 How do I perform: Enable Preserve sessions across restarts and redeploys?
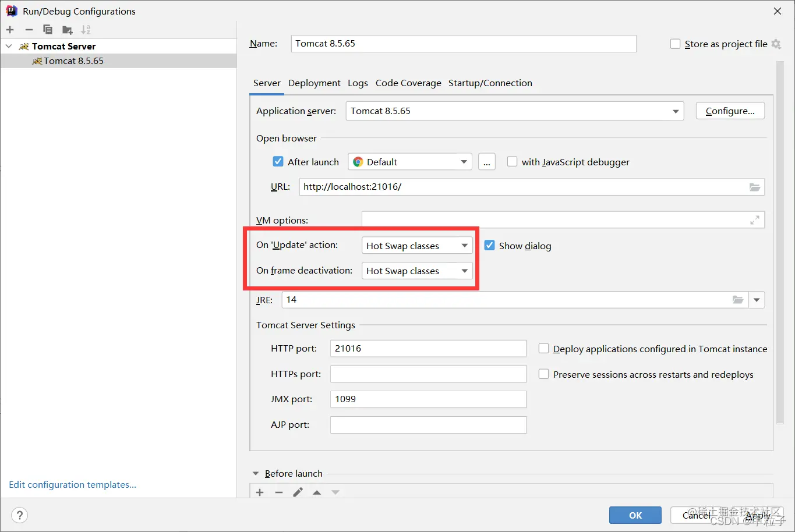pos(543,374)
